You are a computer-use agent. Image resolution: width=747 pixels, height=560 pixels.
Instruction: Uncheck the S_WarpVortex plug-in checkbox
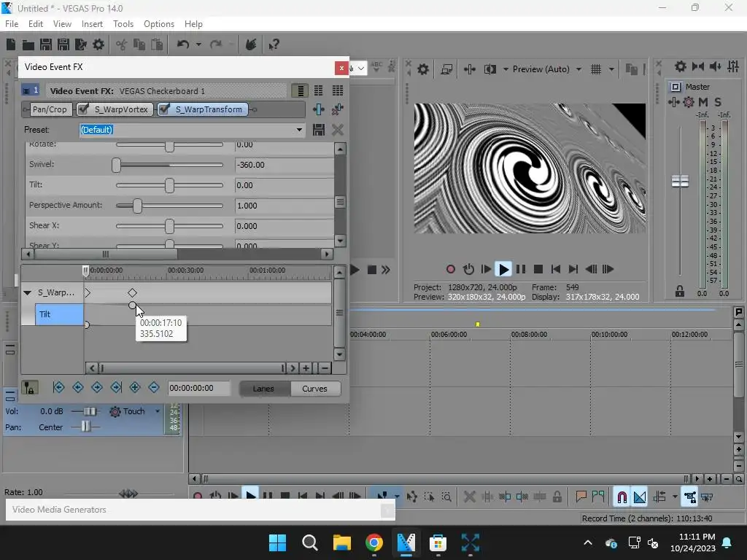(x=83, y=109)
